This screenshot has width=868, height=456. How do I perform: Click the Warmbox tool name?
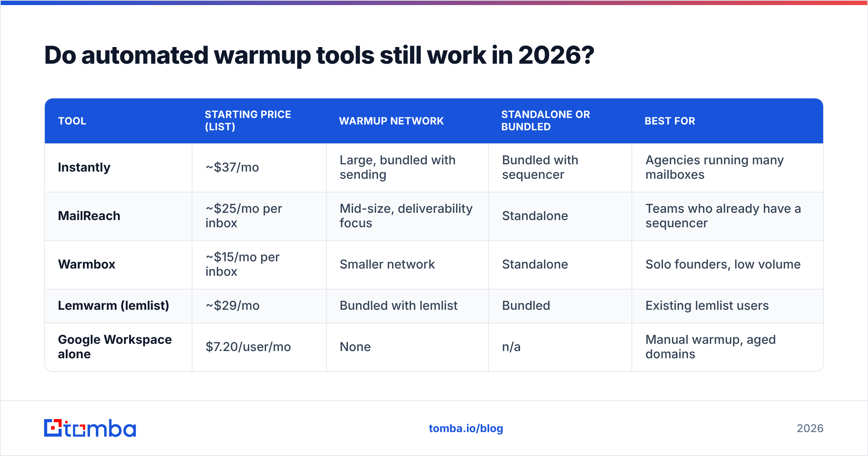pos(86,264)
